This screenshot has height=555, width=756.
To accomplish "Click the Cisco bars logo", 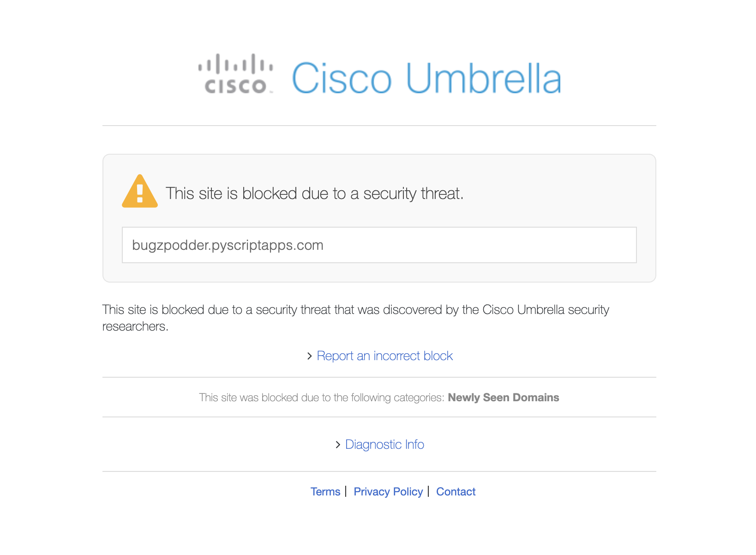I will coord(236,74).
